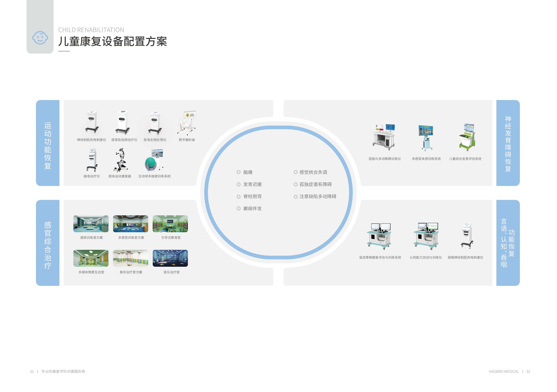Select the 多感官体感训练系统 device image

tap(426, 138)
